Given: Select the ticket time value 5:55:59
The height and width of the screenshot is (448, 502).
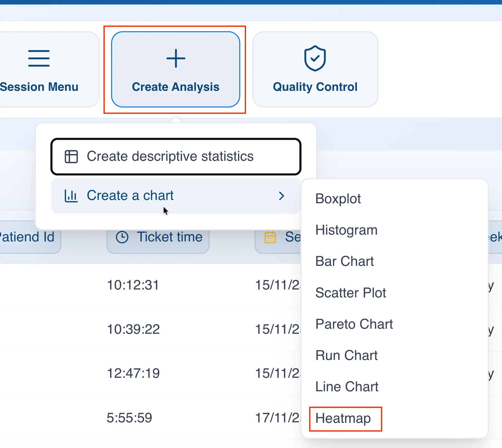Looking at the screenshot, I should pos(130,417).
